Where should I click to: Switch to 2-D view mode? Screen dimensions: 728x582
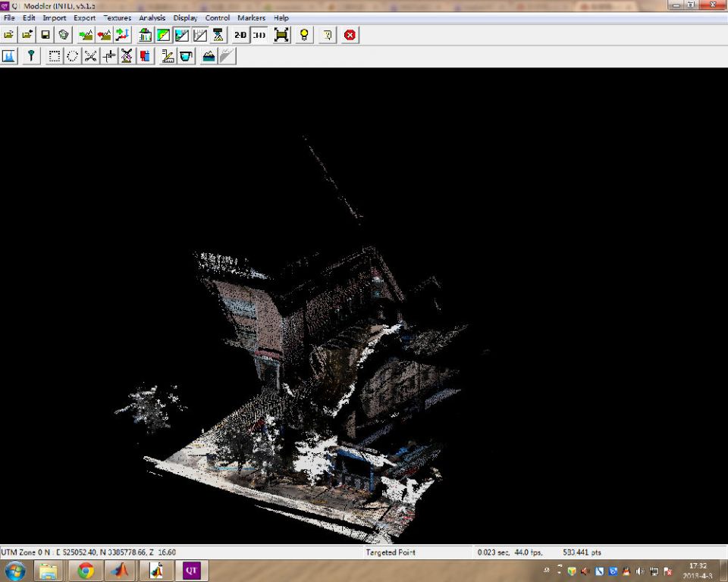pos(240,35)
